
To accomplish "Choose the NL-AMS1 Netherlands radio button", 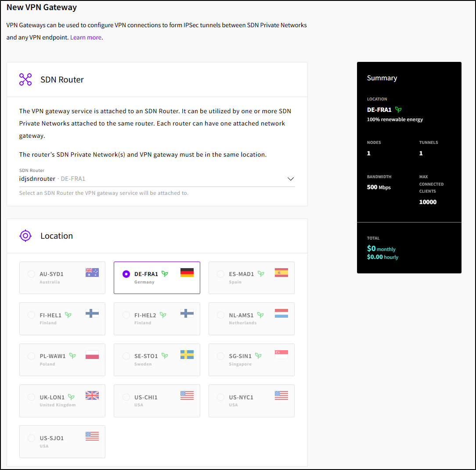I will [x=220, y=315].
